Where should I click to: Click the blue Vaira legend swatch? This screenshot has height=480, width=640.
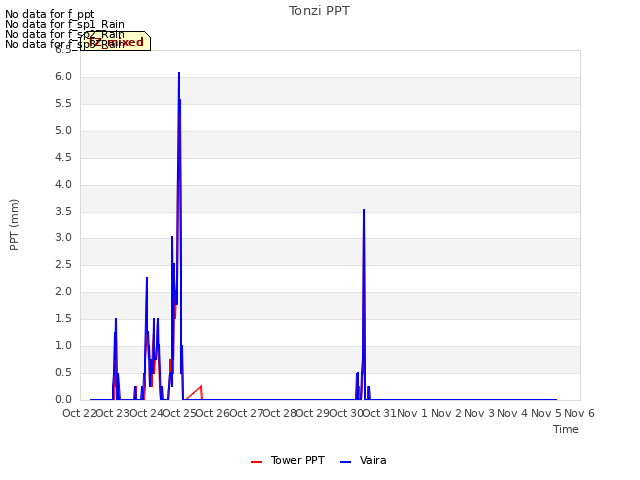[345, 462]
